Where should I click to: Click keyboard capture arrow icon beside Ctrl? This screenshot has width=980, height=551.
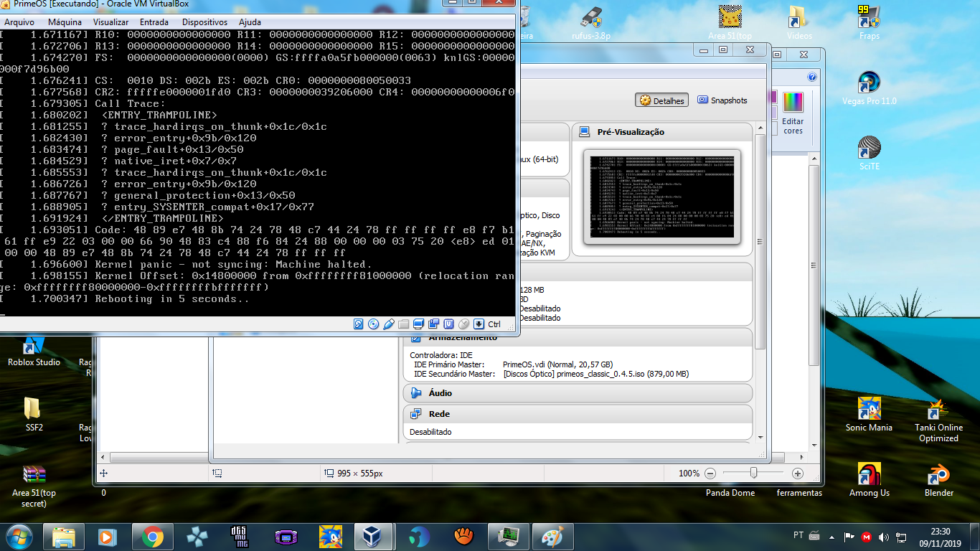click(x=479, y=324)
